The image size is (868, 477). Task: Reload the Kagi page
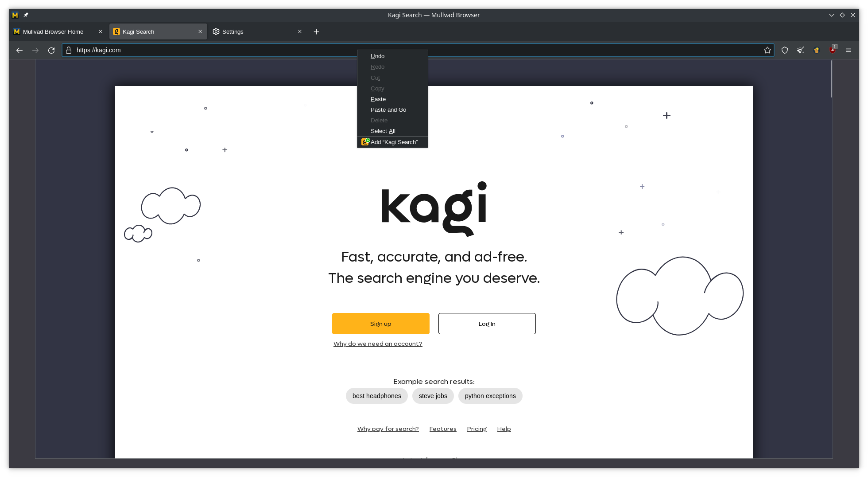[x=51, y=50]
